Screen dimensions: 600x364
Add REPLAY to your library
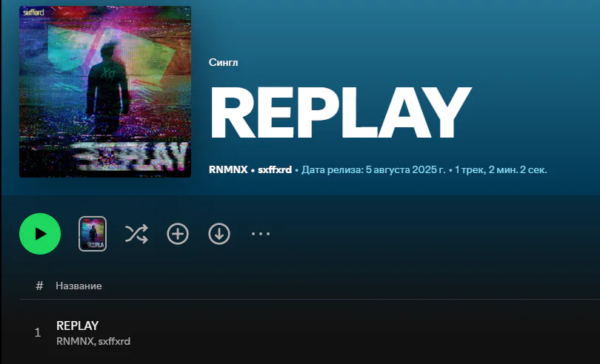point(178,234)
